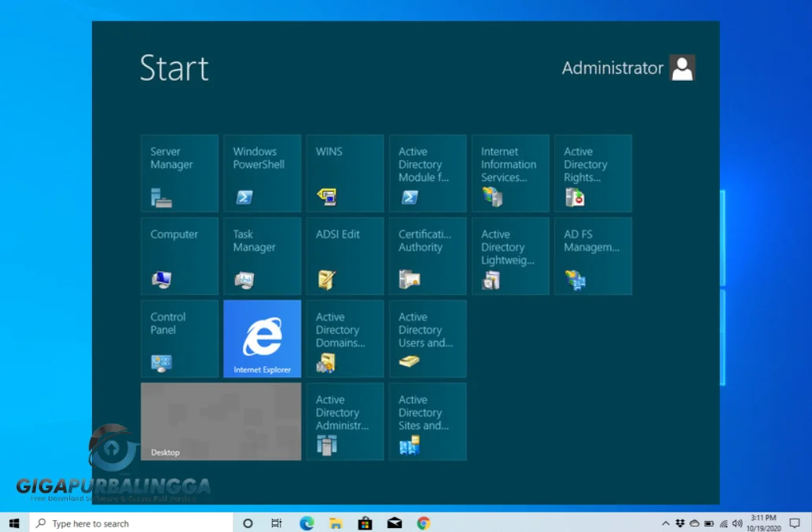Click the Dropbox tray icon
Image resolution: width=812 pixels, height=532 pixels.
tap(680, 523)
